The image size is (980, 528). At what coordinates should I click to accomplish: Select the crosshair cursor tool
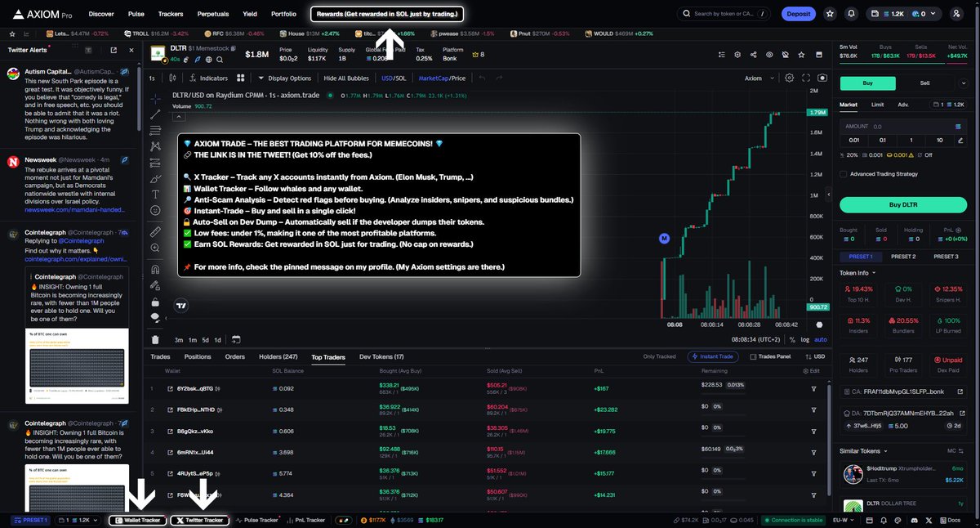(x=155, y=98)
